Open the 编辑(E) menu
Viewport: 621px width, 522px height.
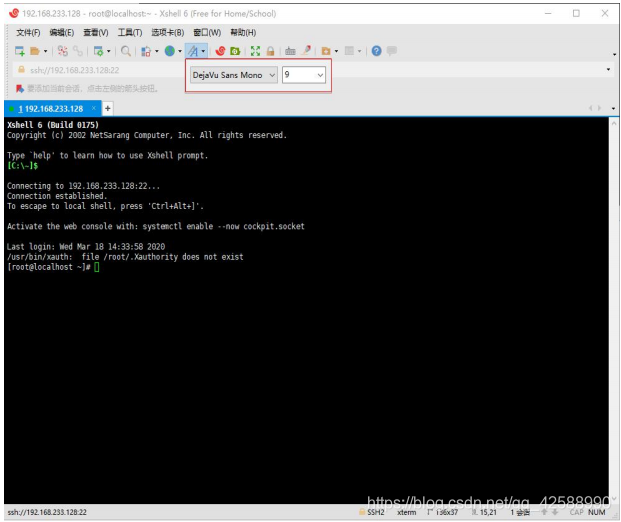point(62,32)
